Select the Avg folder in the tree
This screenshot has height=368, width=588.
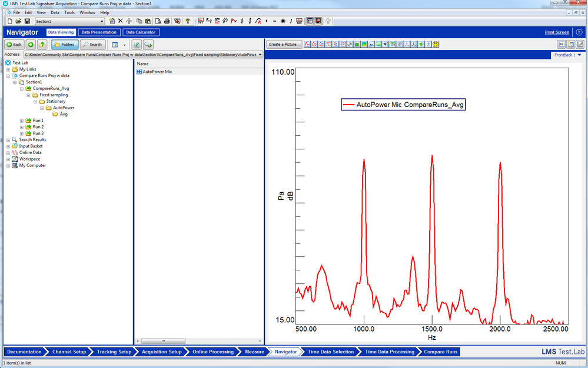click(64, 114)
